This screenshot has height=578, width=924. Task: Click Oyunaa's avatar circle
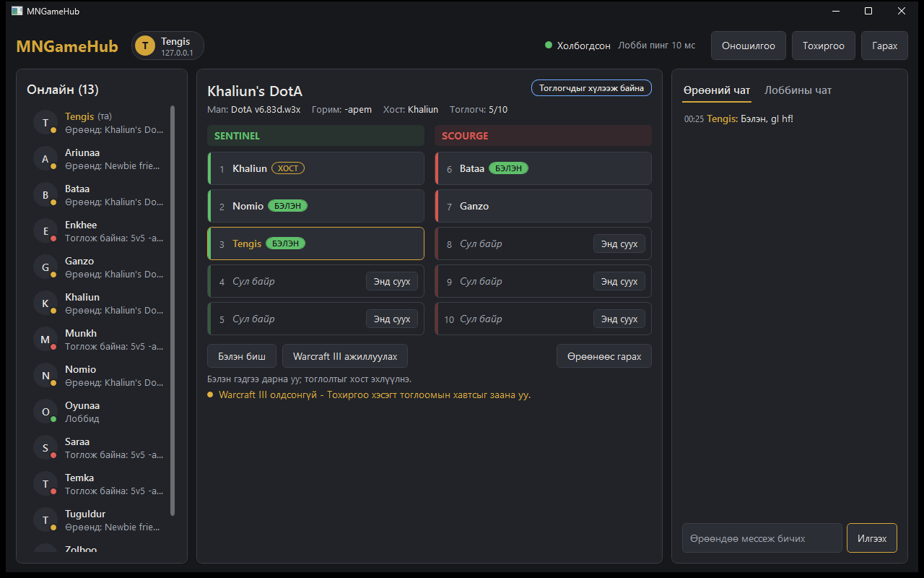point(45,411)
